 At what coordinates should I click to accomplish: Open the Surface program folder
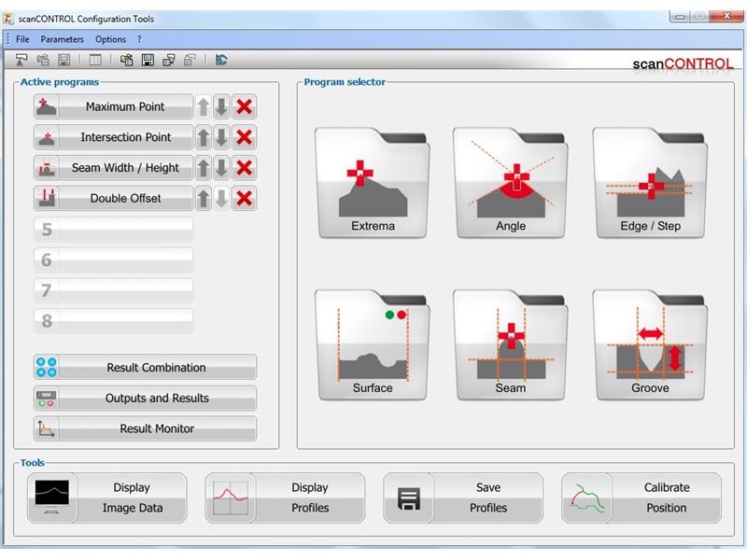[x=372, y=344]
